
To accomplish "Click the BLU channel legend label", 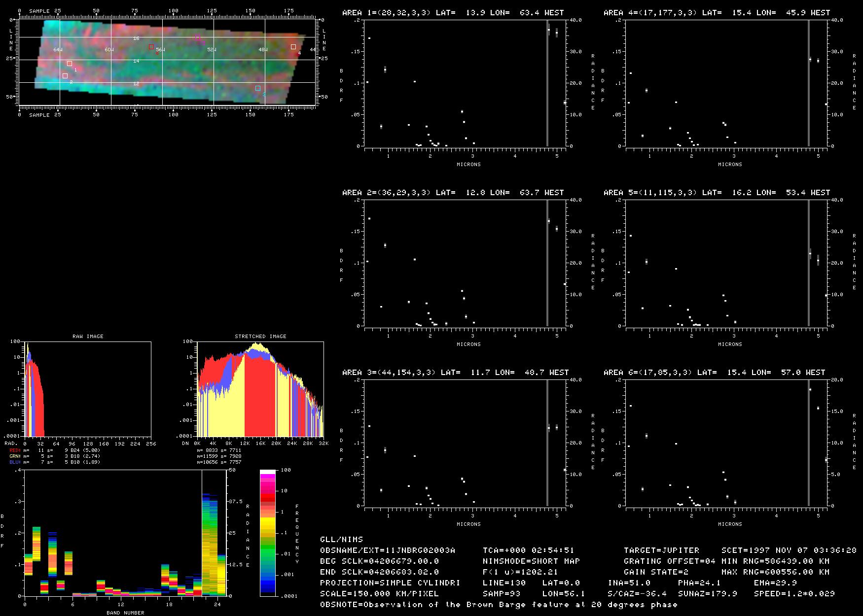I will (15, 462).
